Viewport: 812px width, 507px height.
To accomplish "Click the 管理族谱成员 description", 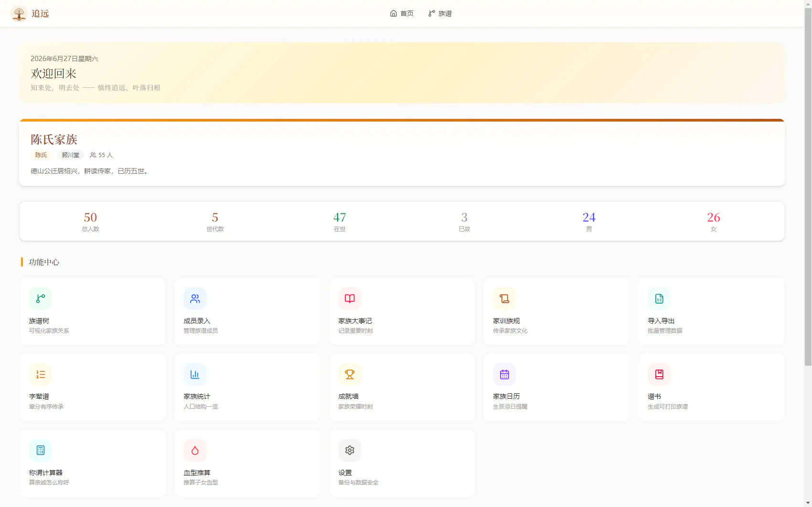I will click(201, 331).
